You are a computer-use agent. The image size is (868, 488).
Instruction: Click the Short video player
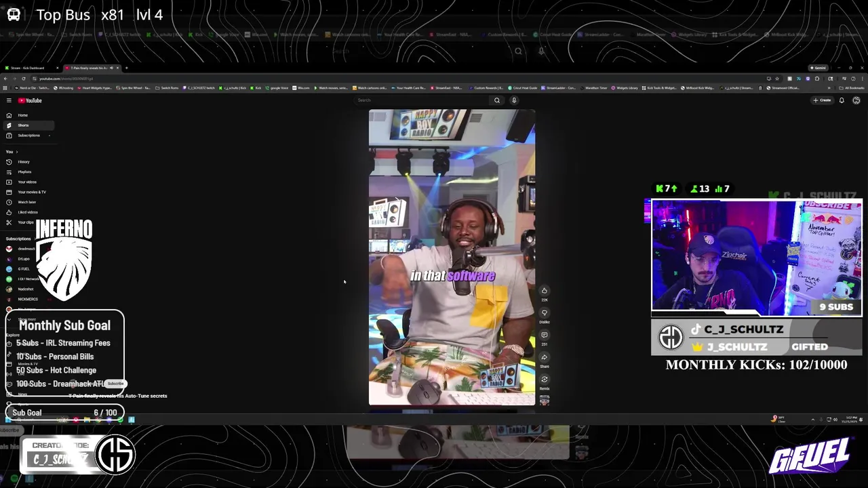(452, 258)
